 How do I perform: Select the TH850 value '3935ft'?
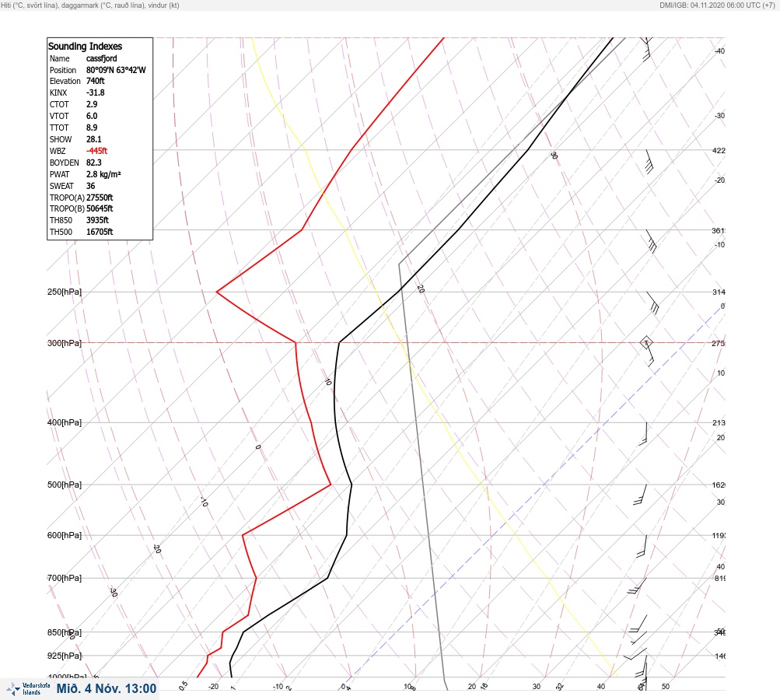[97, 220]
